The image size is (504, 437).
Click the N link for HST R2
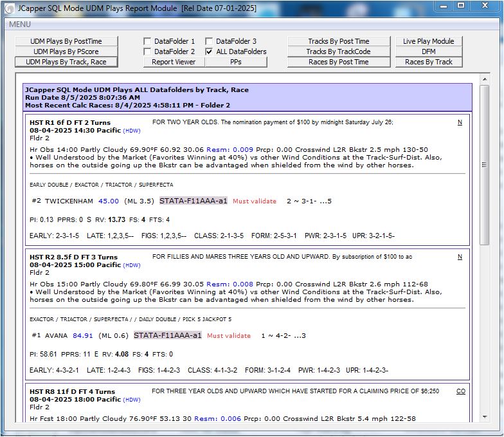(x=460, y=257)
